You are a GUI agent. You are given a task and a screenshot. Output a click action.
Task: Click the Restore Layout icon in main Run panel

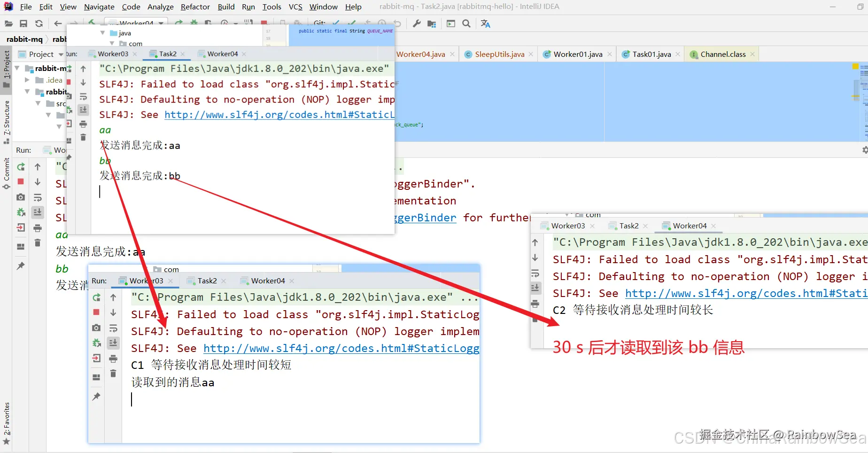pyautogui.click(x=21, y=247)
